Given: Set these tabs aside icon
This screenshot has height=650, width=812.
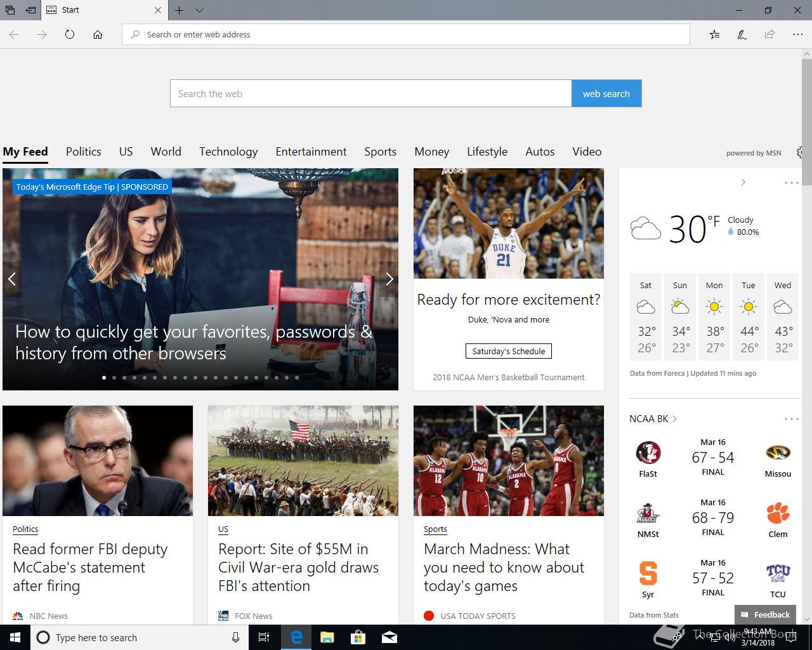Looking at the screenshot, I should tap(30, 10).
